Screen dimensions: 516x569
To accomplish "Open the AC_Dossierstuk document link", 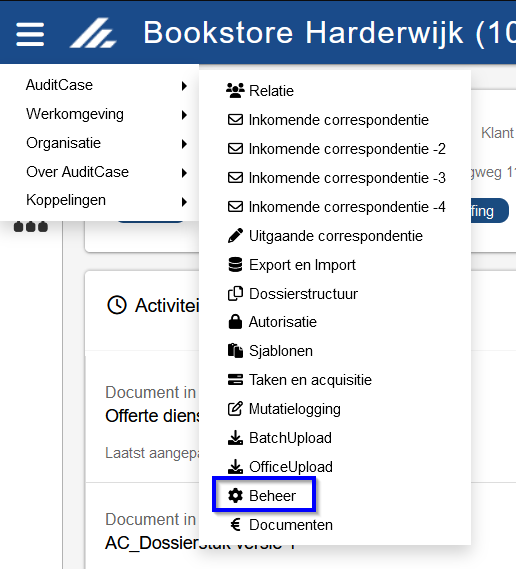I will pyautogui.click(x=200, y=543).
